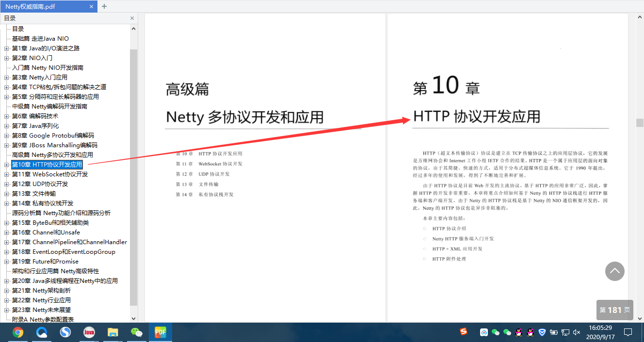
Task: Expand the 第17章 ChannelPipeline node
Action: 7,242
